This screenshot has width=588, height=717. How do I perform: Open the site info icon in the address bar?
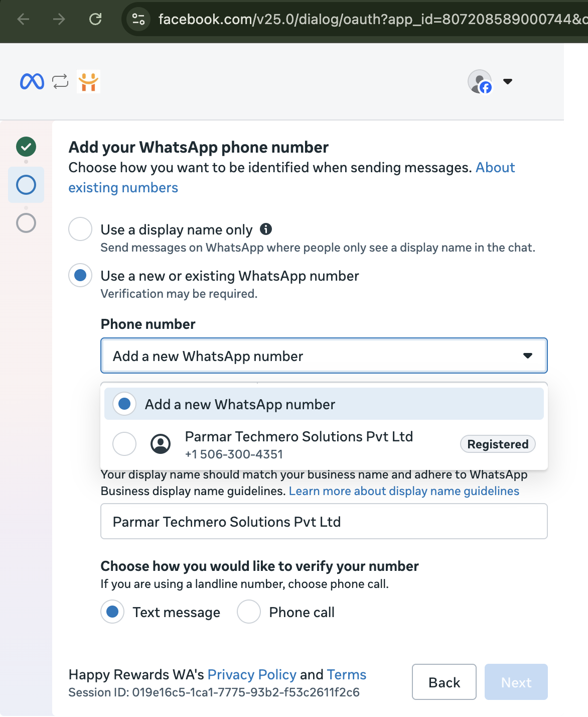point(138,19)
